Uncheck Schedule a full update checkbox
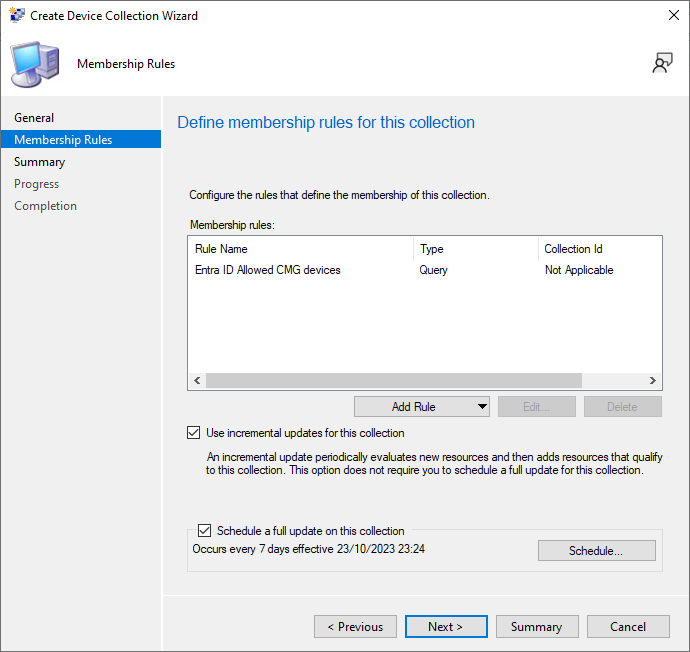This screenshot has width=690, height=652. point(205,531)
